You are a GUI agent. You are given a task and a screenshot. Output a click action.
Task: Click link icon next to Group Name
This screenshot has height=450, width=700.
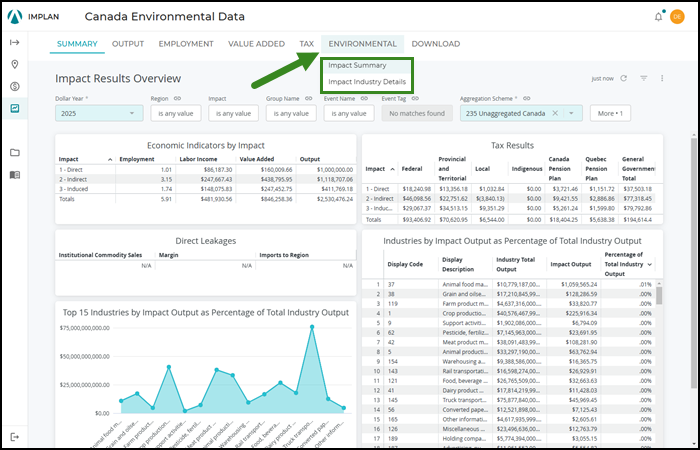[x=308, y=98]
